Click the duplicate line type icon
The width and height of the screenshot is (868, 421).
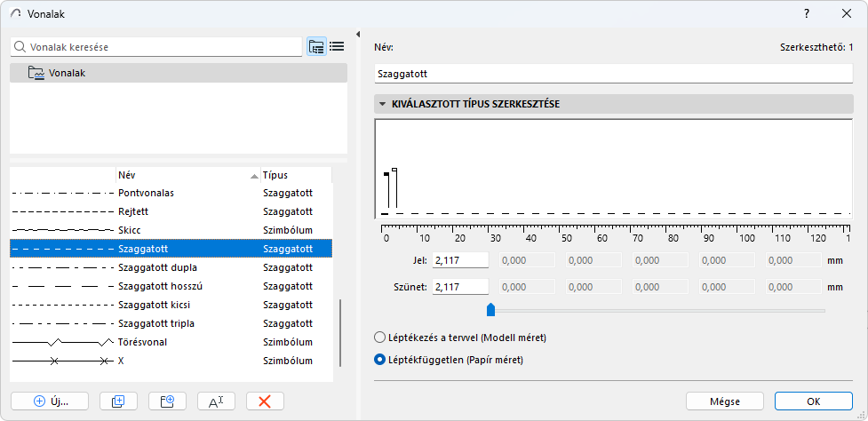(118, 401)
